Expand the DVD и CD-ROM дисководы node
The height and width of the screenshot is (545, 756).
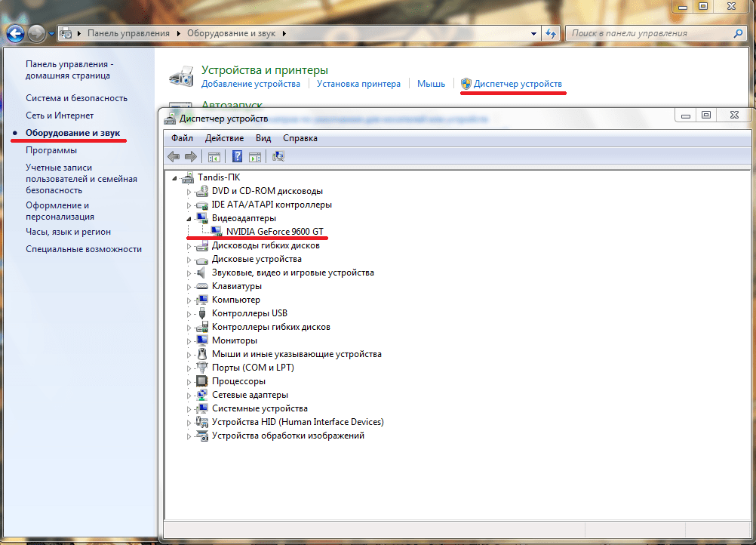coord(189,192)
